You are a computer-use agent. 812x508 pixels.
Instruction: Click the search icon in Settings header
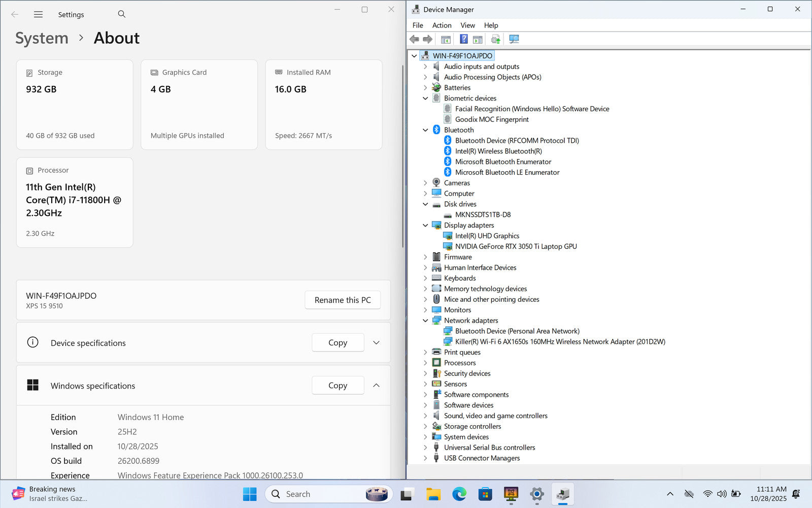point(122,14)
